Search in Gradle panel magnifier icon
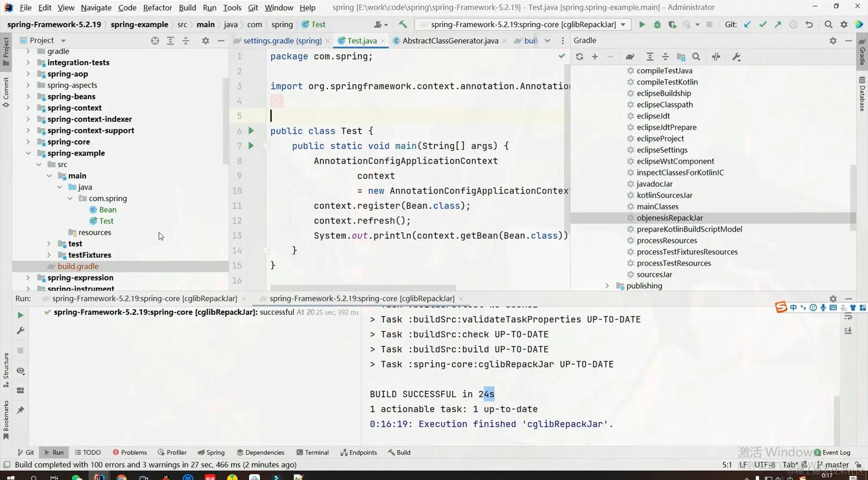Screen dimensions: 868x480 tap(696, 57)
